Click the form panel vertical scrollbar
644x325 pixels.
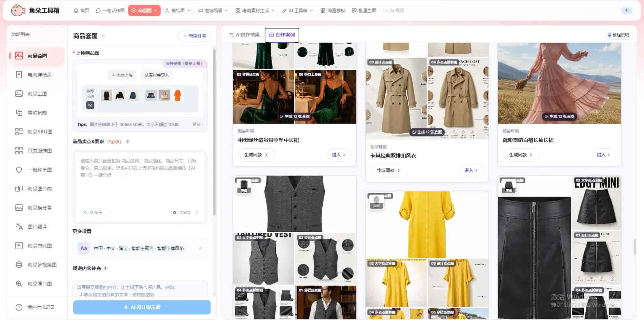(214, 132)
